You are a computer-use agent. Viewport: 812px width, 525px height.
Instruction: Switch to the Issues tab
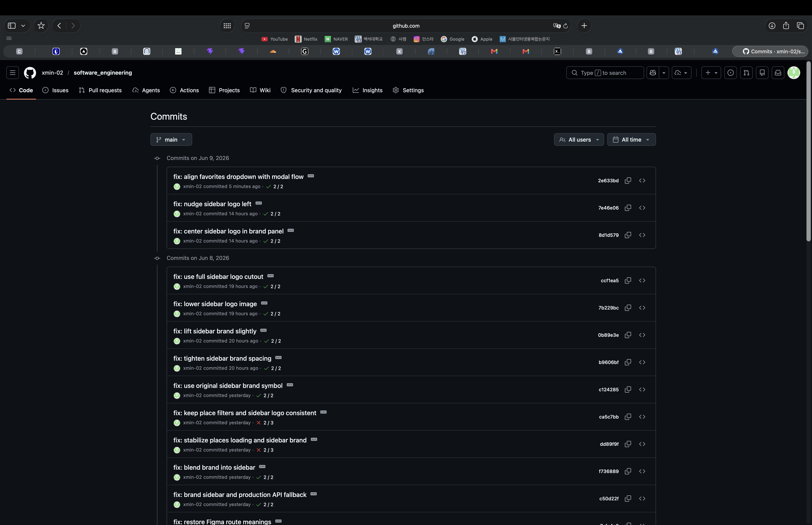(x=55, y=90)
